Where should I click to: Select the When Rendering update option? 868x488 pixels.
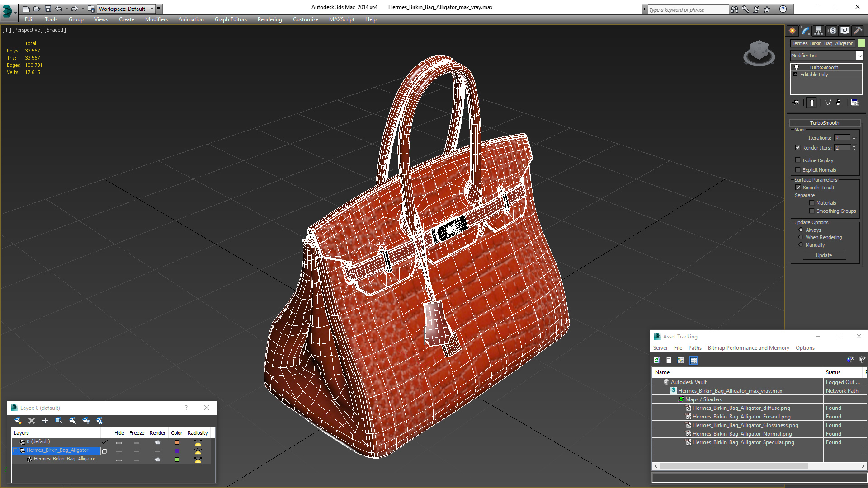[801, 237]
